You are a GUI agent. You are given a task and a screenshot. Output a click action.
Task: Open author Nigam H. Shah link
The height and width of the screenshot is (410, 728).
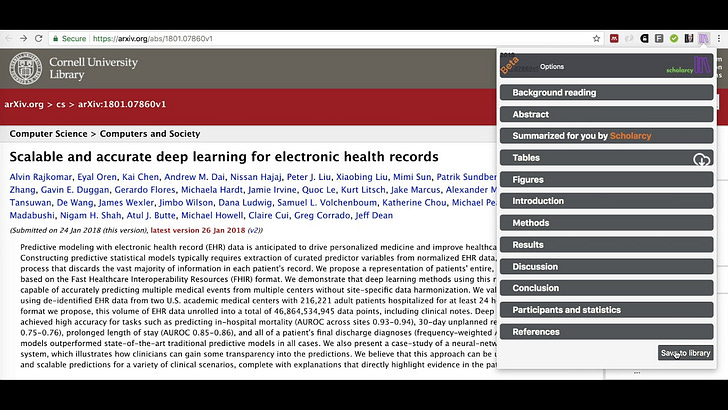click(x=91, y=215)
